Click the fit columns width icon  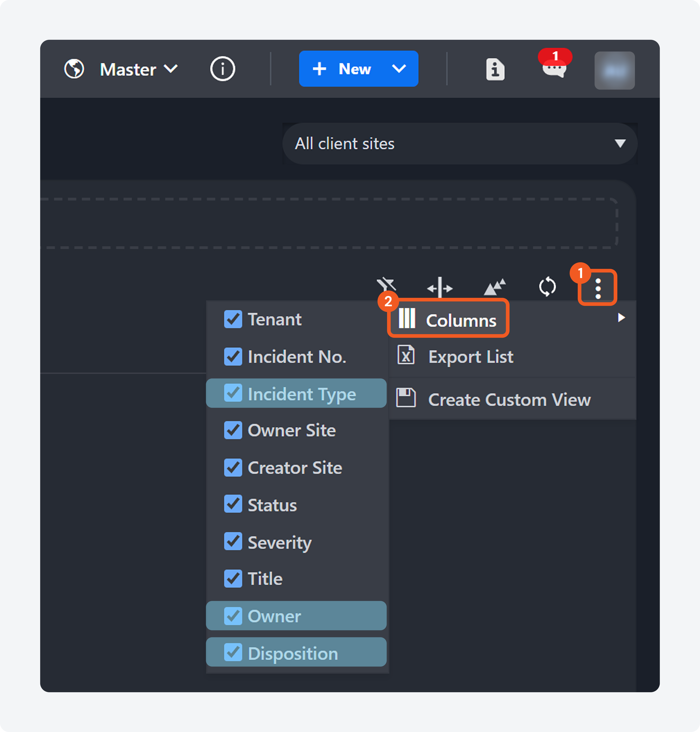439,288
